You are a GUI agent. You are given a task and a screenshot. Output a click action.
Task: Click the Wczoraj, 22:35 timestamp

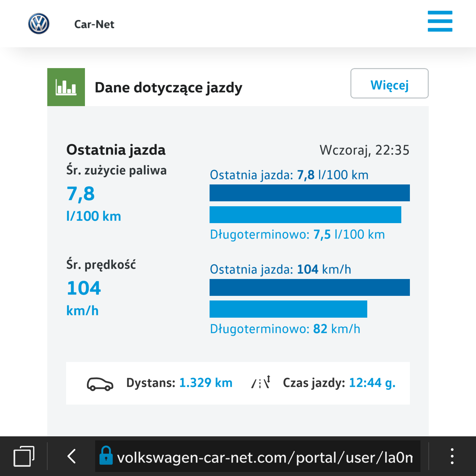pyautogui.click(x=364, y=150)
